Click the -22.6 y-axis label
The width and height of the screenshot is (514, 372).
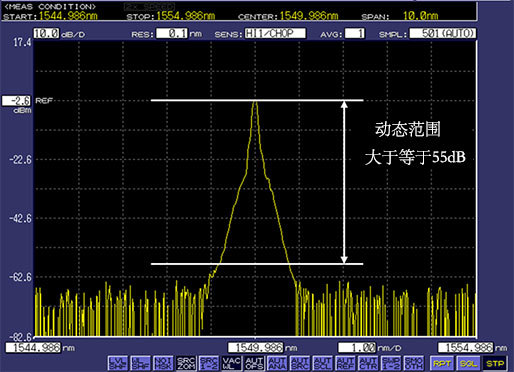pos(20,160)
